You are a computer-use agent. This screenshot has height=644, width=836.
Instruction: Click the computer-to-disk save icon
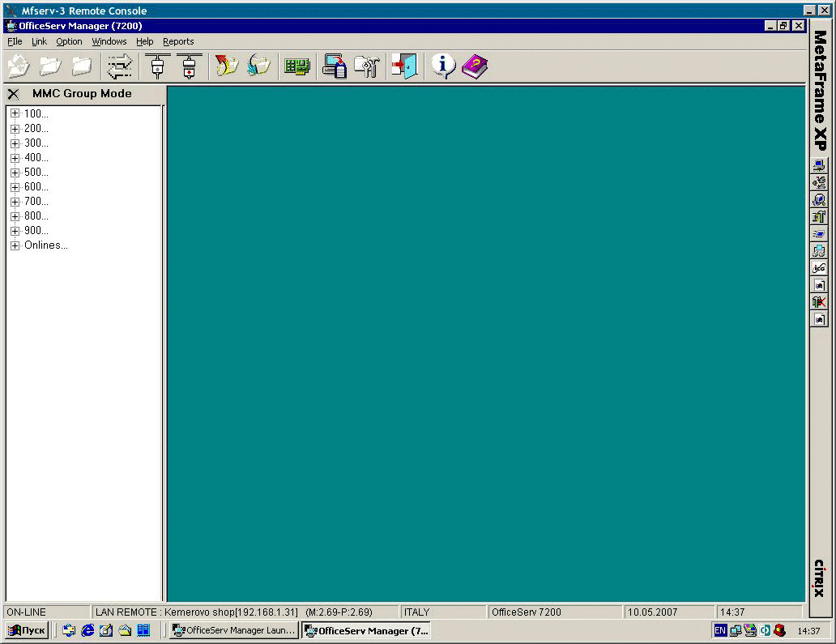pos(335,66)
